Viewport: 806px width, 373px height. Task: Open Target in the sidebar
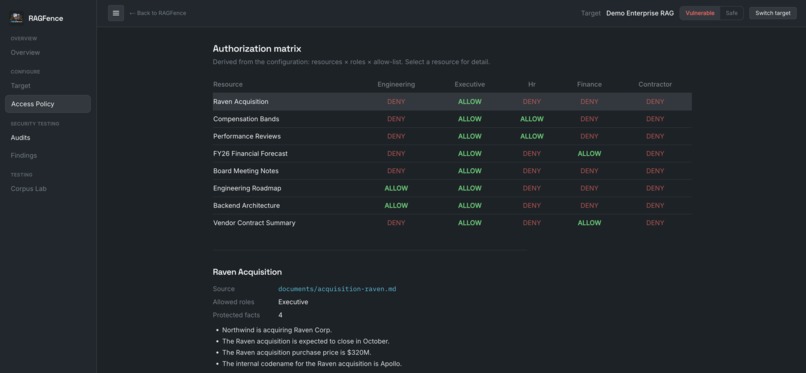pyautogui.click(x=21, y=86)
